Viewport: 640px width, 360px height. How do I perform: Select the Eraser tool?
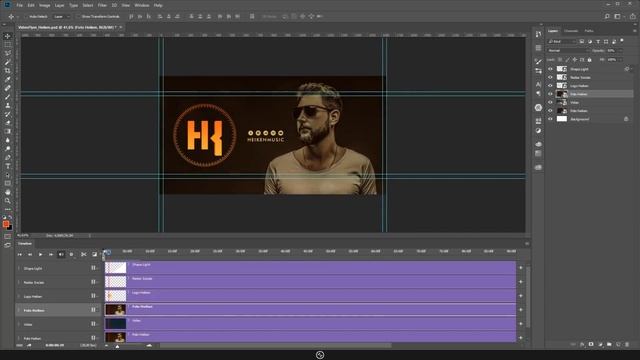coord(7,122)
